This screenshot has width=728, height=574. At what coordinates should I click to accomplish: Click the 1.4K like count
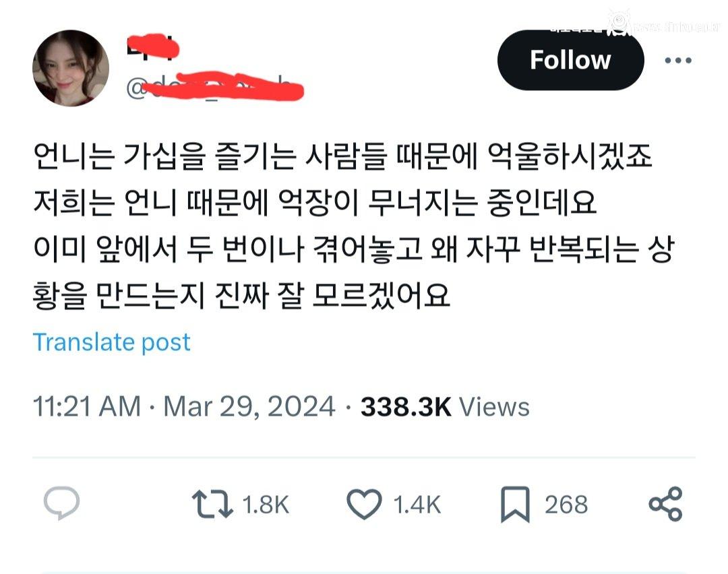coord(418,504)
